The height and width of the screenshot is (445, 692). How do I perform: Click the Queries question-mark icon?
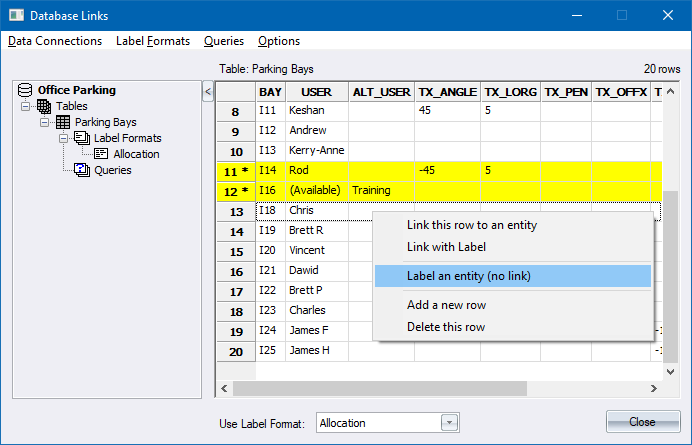(82, 170)
